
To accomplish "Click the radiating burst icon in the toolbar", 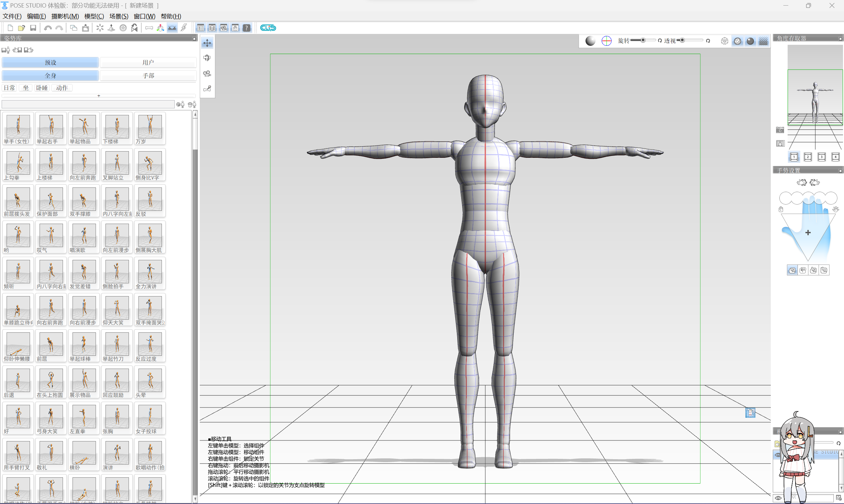I will [x=100, y=28].
